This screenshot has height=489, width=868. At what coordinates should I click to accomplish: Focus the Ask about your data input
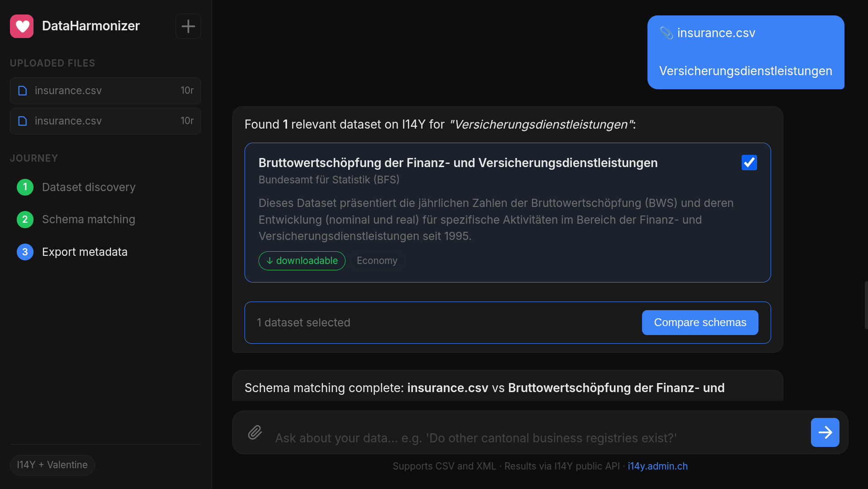coord(539,438)
